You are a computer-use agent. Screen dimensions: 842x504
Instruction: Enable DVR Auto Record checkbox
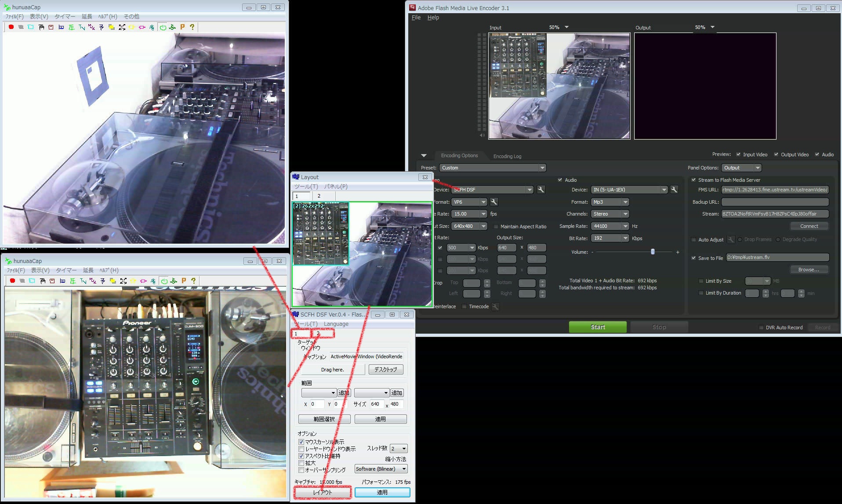761,328
